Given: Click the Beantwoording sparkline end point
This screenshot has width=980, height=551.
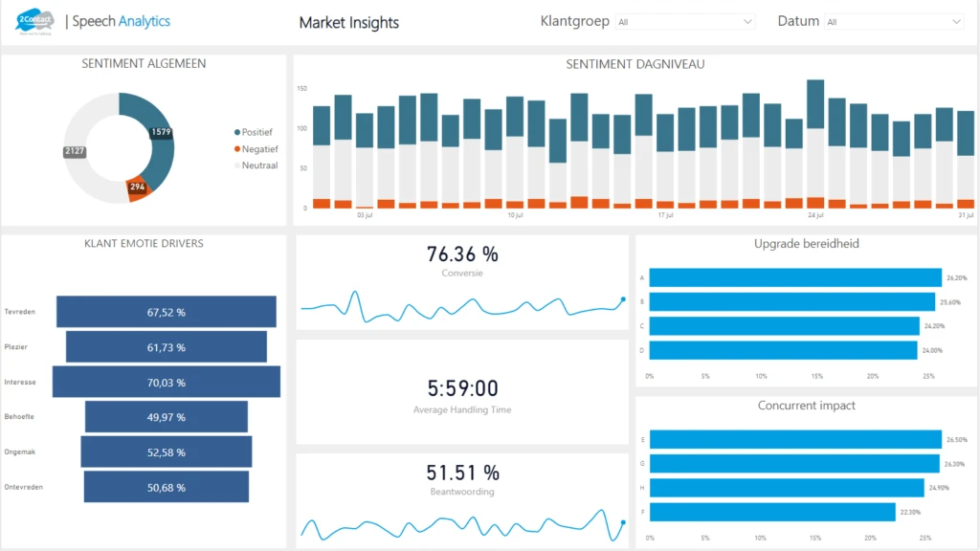Looking at the screenshot, I should coord(622,522).
